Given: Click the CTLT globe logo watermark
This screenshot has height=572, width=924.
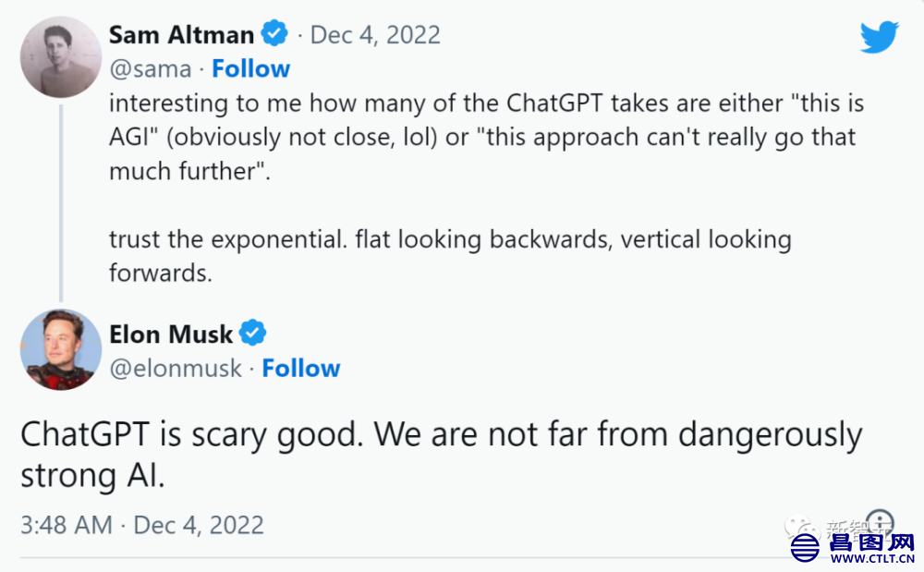Looking at the screenshot, I should pyautogui.click(x=805, y=548).
